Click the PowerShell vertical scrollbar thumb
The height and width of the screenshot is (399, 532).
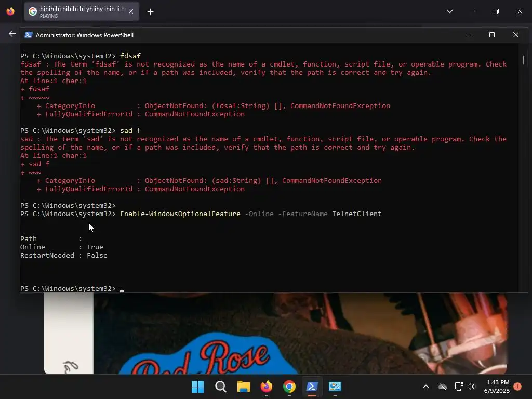pyautogui.click(x=524, y=60)
